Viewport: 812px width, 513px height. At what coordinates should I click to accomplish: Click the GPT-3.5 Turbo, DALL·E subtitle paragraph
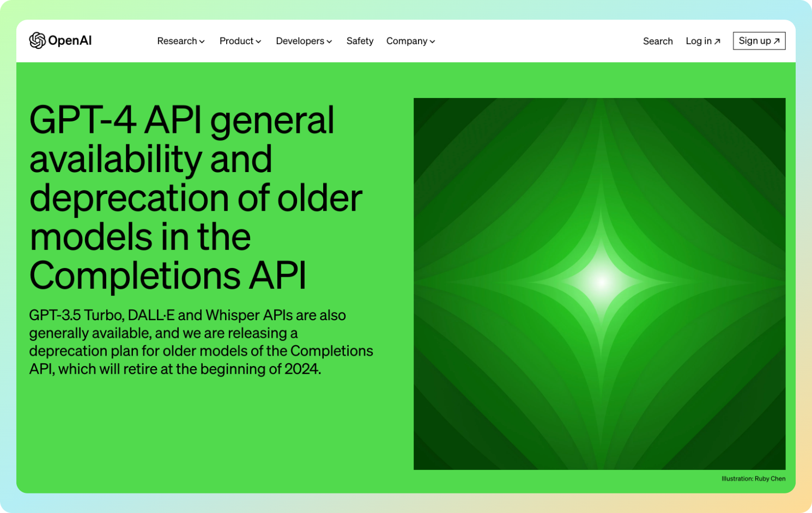tap(201, 342)
